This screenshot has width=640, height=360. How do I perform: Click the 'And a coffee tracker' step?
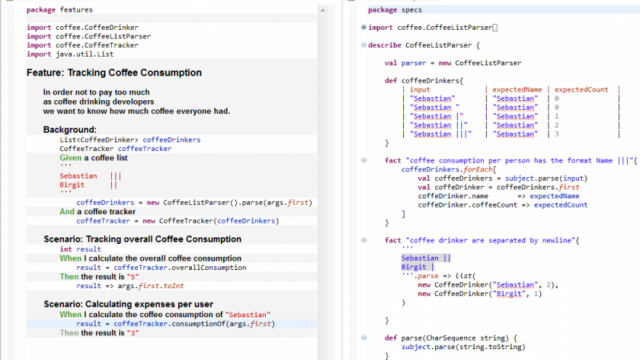[x=98, y=212]
